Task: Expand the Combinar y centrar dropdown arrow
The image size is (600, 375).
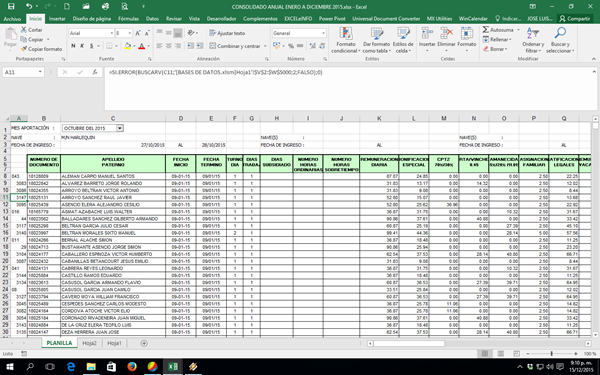Action: point(265,46)
